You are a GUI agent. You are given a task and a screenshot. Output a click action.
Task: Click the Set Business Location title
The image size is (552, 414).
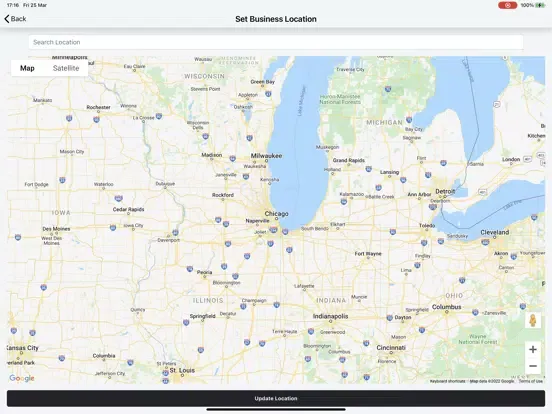(276, 19)
